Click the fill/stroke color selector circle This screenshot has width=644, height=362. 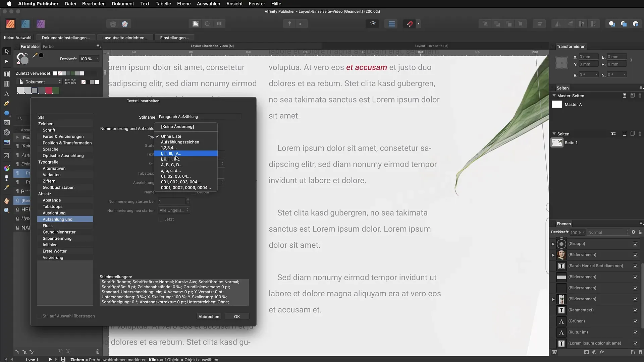23,59
